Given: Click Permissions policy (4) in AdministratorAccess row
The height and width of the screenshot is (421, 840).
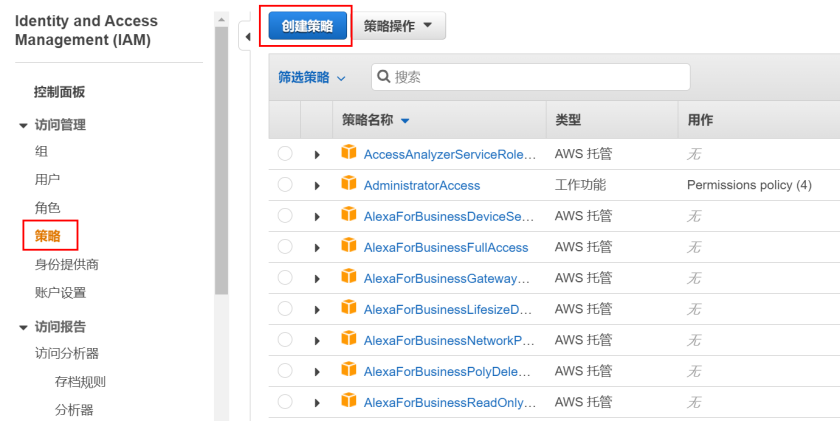Looking at the screenshot, I should pos(749,185).
